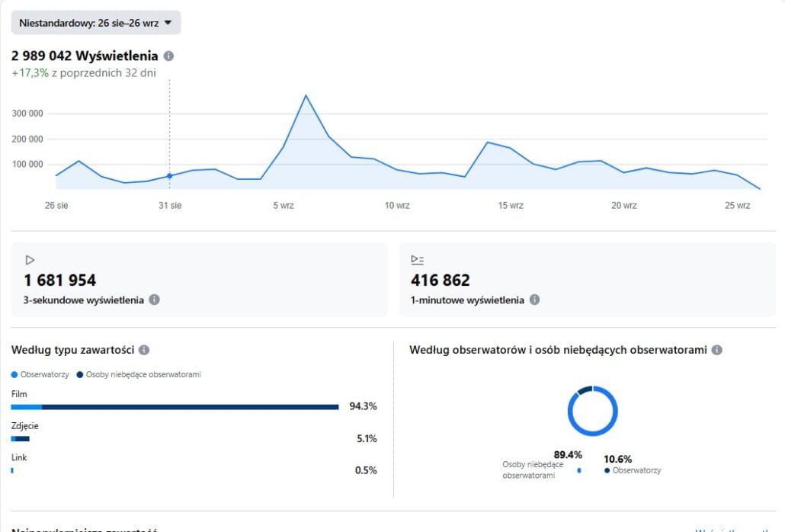Click the 416 862 one-minute views value
This screenshot has width=785, height=532.
(441, 280)
